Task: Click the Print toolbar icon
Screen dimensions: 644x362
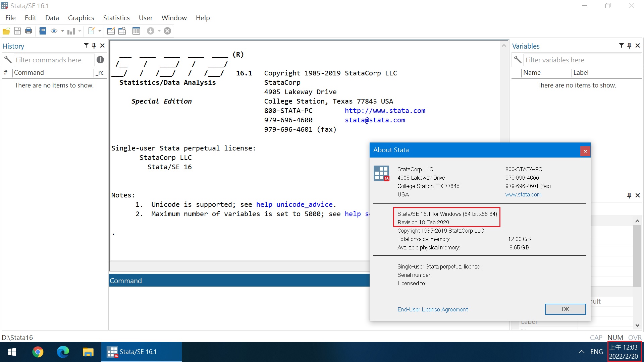Action: click(x=29, y=31)
